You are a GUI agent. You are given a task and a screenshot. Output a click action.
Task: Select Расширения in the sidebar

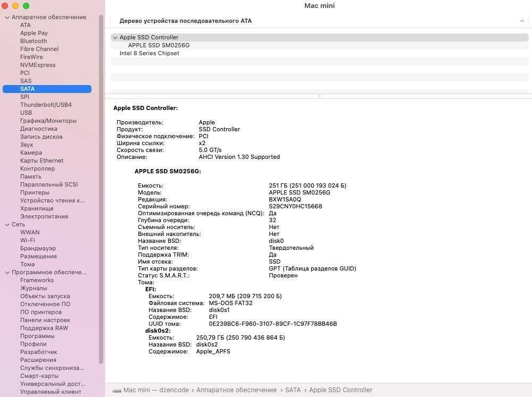click(38, 360)
